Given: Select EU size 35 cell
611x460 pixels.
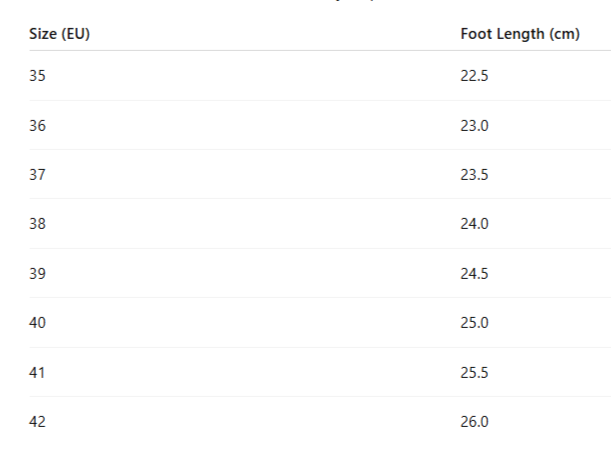Looking at the screenshot, I should click(x=38, y=76).
